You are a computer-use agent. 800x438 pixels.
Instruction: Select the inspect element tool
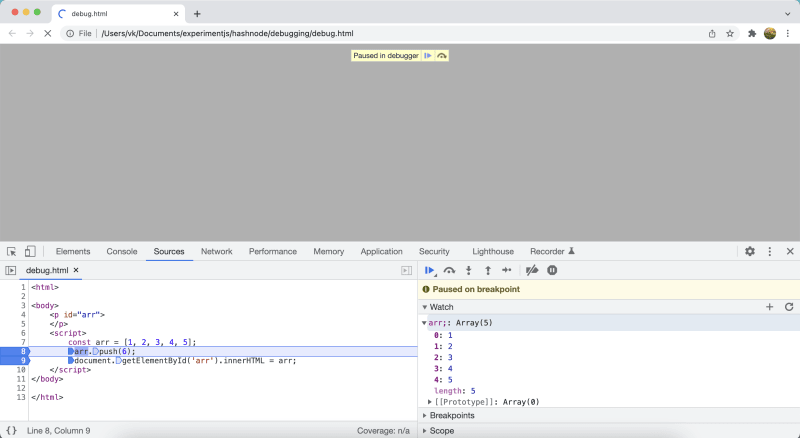[x=11, y=251]
